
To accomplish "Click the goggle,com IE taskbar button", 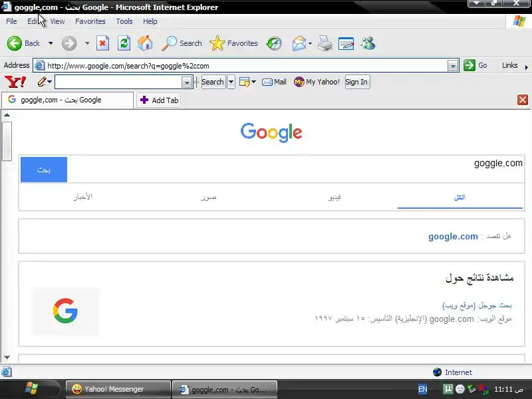I will pos(225,389).
